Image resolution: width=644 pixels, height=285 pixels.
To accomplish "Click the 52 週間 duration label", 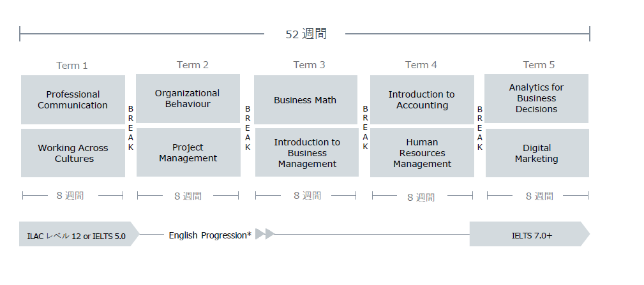I will pyautogui.click(x=306, y=34).
